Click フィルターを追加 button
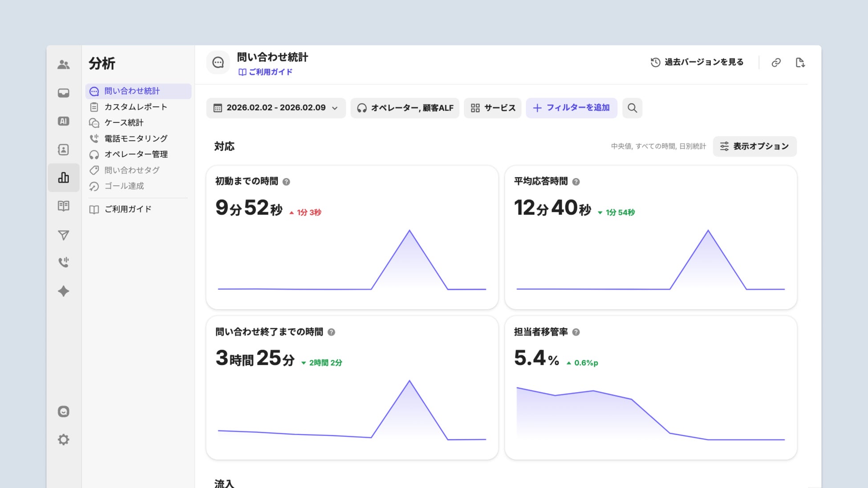Viewport: 868px width, 488px height. (x=571, y=108)
